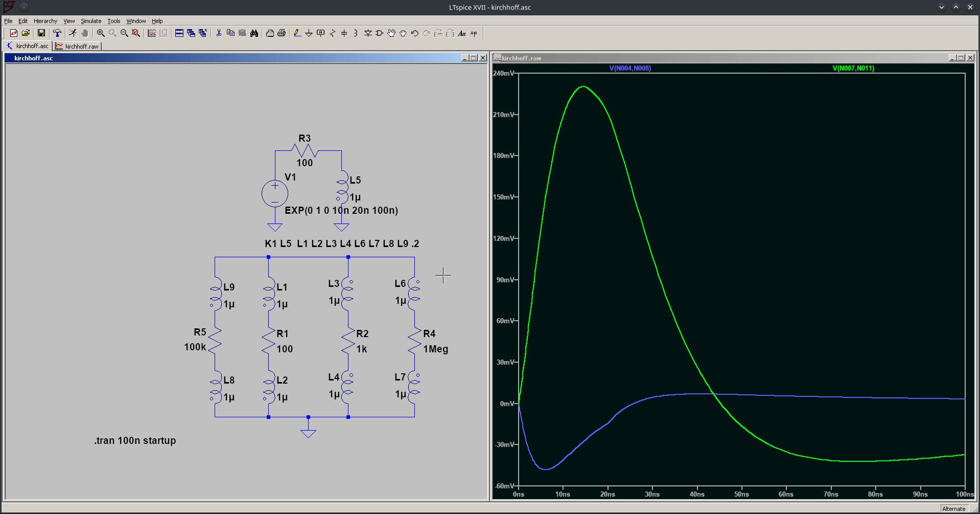Viewport: 980px width, 514px height.
Task: Click the .tran 100n startup directive text
Action: click(x=135, y=440)
